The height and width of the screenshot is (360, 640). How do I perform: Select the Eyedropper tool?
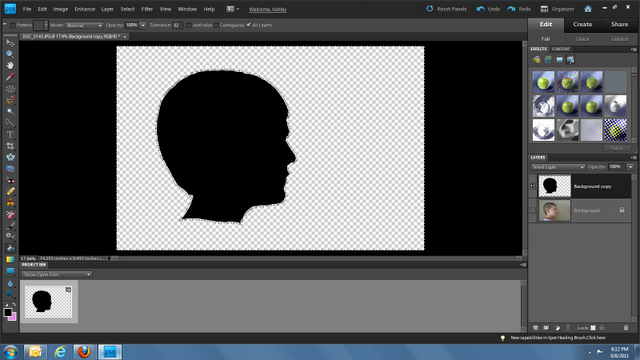coord(10,77)
